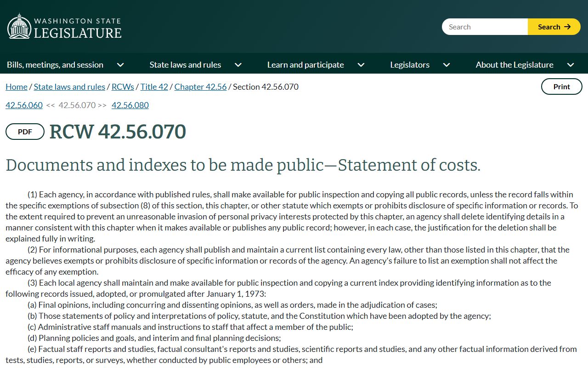The height and width of the screenshot is (368, 588).
Task: Go to next section 42.56.080
Action: click(130, 105)
